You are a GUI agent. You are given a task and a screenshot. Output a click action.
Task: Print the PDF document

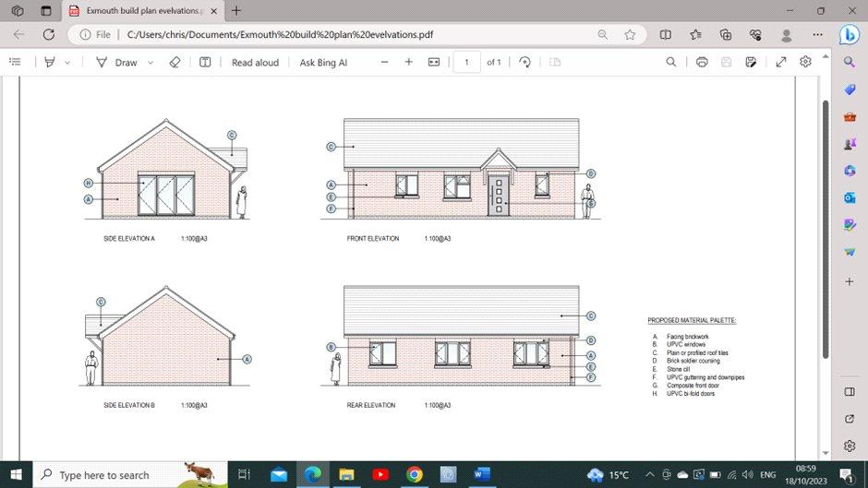[x=702, y=62]
